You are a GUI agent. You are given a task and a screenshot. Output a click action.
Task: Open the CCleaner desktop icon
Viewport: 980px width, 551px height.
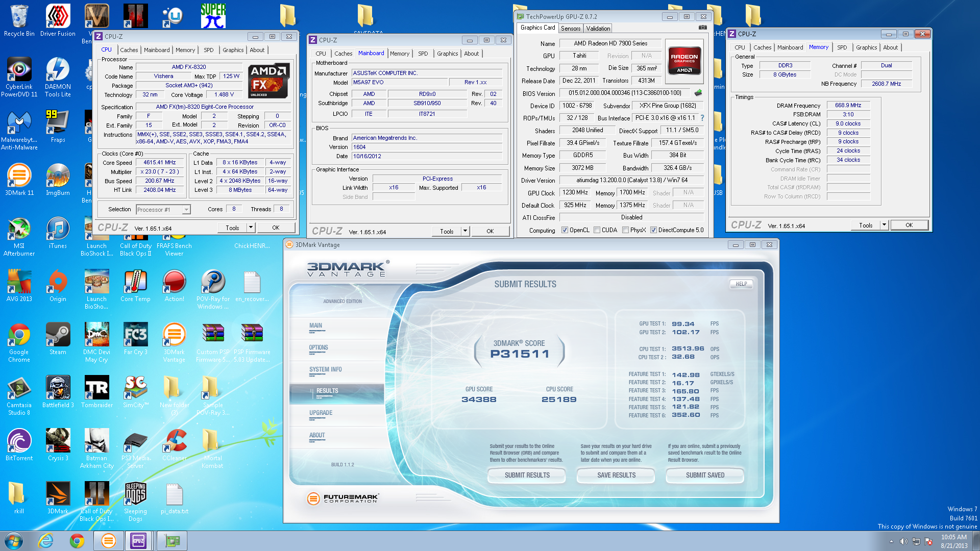[175, 445]
